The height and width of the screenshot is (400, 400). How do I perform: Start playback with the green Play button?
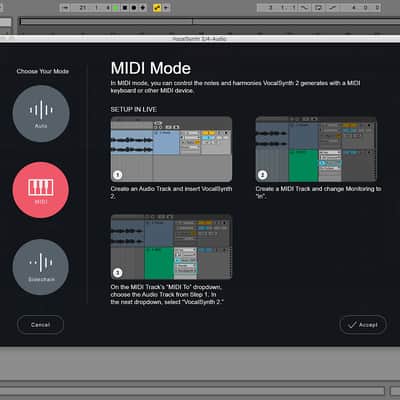(116, 7)
